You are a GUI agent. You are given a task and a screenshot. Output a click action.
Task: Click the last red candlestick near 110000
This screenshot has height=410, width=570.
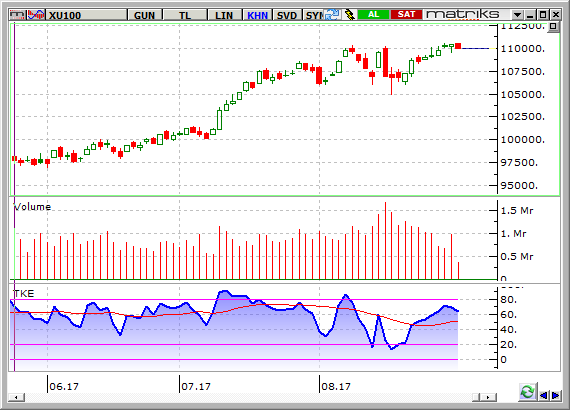[x=458, y=46]
